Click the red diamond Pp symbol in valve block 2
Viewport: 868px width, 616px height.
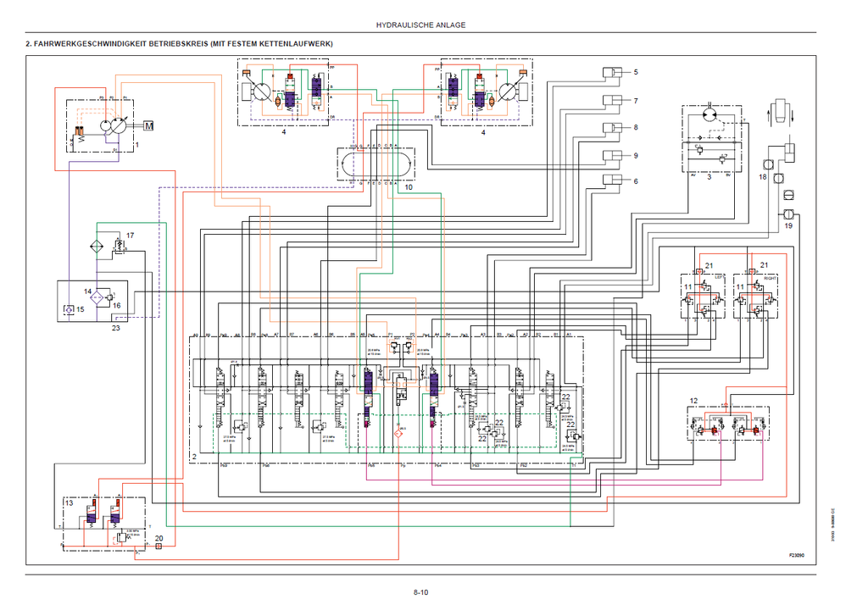pyautogui.click(x=398, y=434)
